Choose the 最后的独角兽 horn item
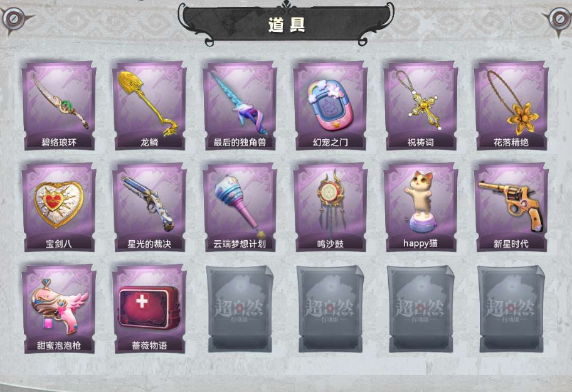Screen dimensions: 572x392 pyautogui.click(x=240, y=106)
